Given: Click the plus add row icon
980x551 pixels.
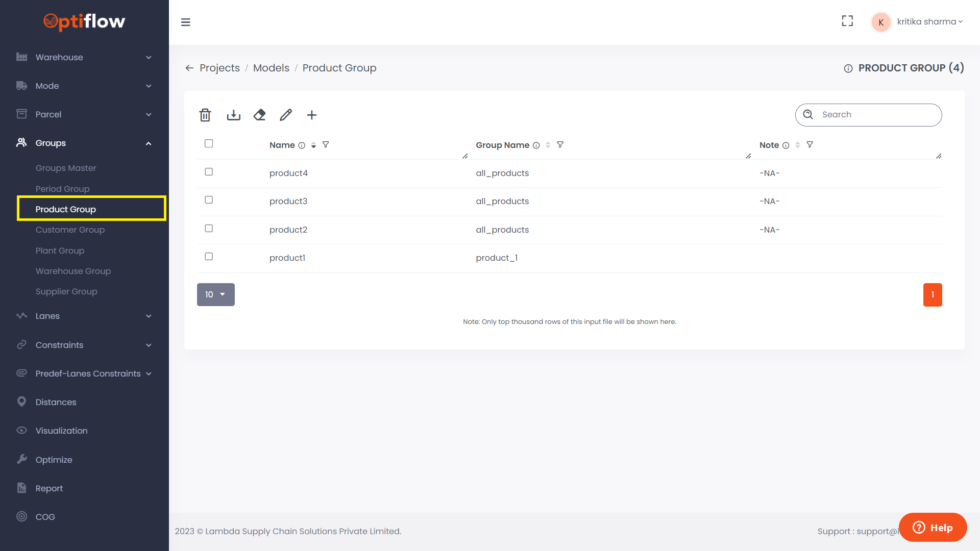Looking at the screenshot, I should click(312, 115).
